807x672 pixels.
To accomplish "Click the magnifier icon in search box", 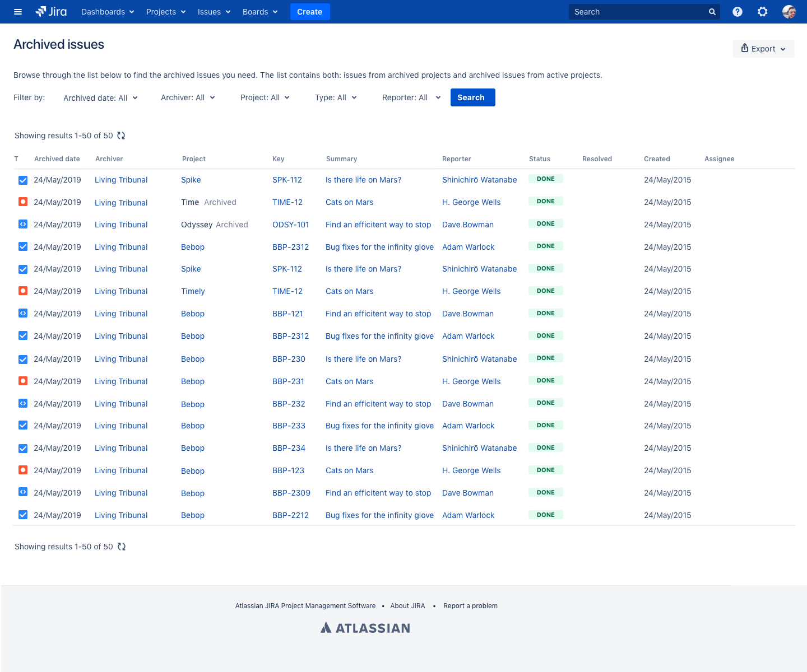I will point(712,12).
